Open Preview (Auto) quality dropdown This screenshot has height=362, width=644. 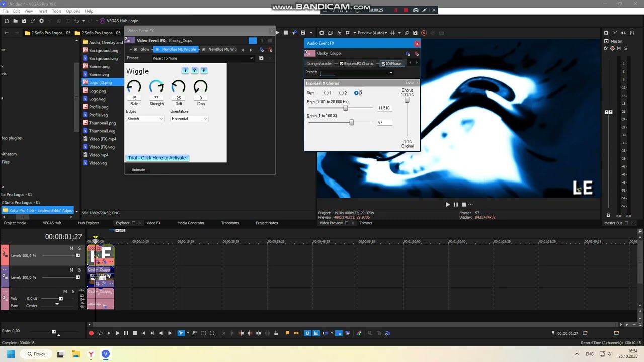(x=373, y=33)
